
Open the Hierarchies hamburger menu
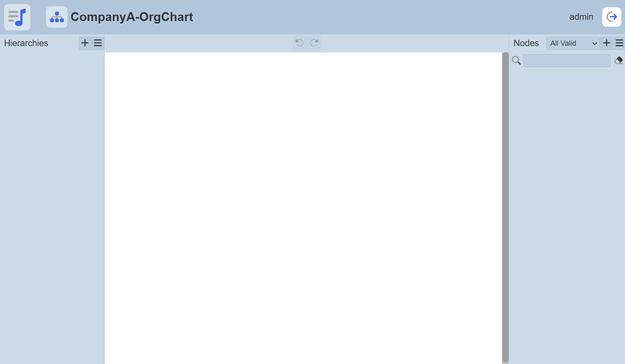click(98, 43)
